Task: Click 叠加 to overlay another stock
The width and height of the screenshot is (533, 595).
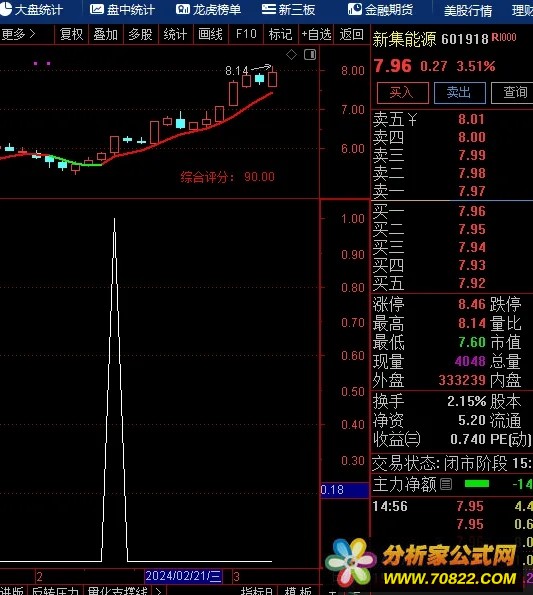Action: click(105, 35)
